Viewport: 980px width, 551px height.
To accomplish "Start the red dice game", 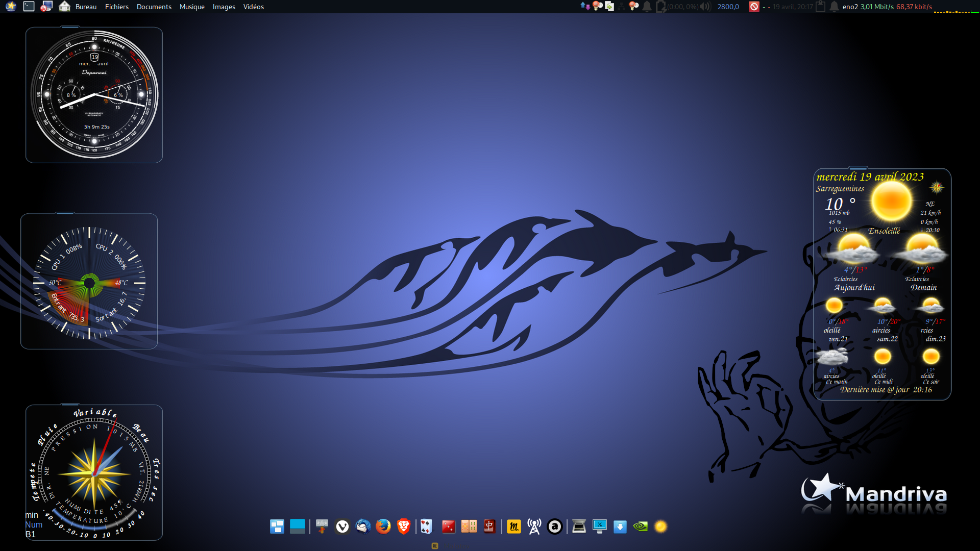I will pyautogui.click(x=448, y=526).
